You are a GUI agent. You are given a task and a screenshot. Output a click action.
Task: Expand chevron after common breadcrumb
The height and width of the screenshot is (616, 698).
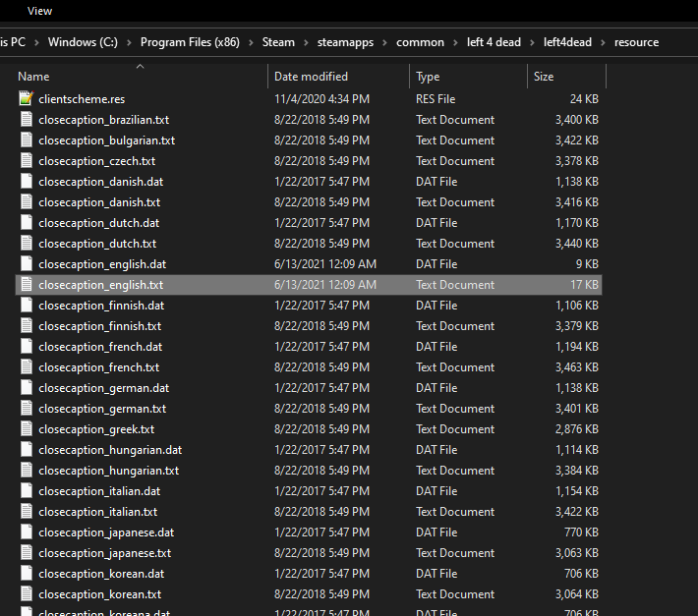pyautogui.click(x=455, y=42)
